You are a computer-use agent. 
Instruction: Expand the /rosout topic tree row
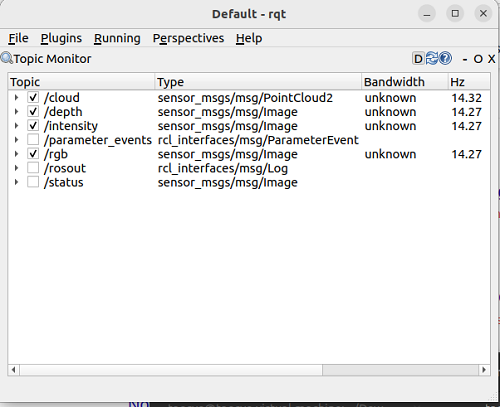[16, 168]
